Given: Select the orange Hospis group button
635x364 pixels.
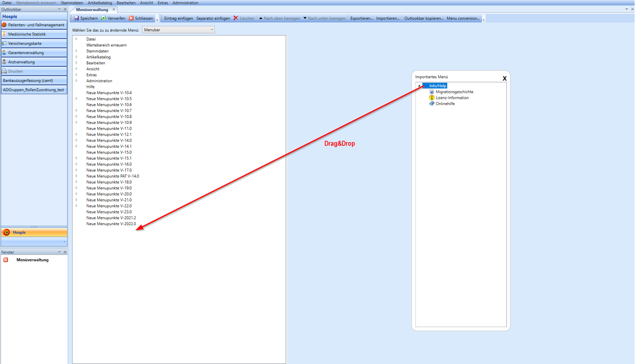Looking at the screenshot, I should click(x=34, y=232).
